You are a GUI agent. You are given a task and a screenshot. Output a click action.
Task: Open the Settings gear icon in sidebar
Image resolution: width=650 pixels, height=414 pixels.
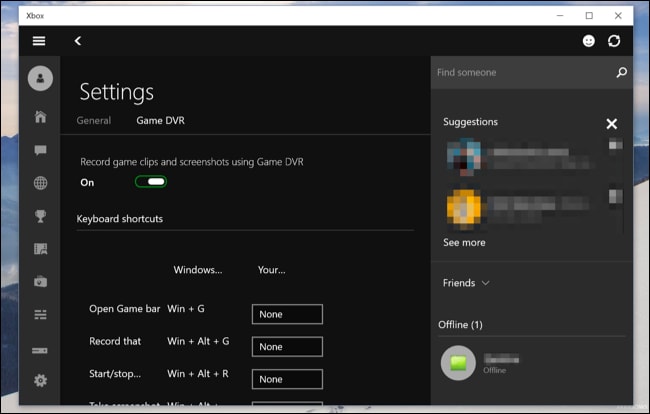[x=40, y=380]
